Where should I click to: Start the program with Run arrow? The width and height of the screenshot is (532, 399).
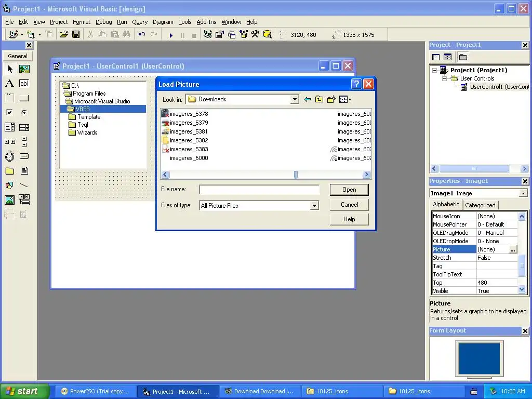pyautogui.click(x=171, y=35)
